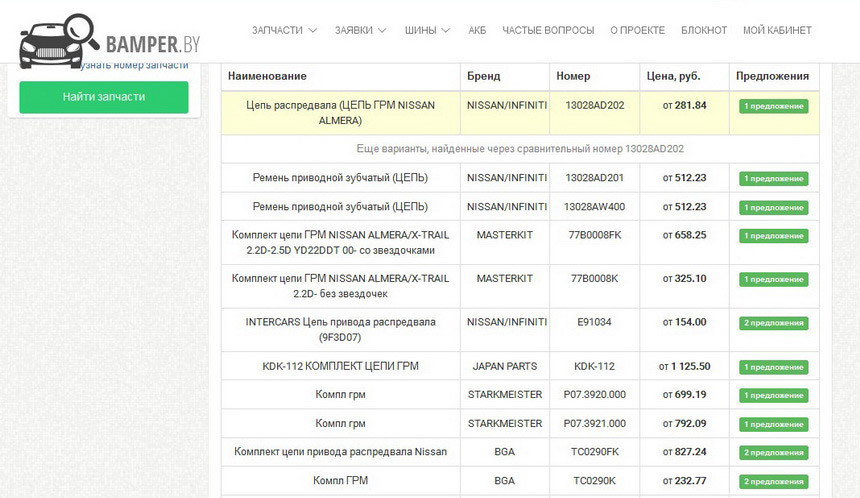Click part number 13028AW400
860x498 pixels.
595,207
